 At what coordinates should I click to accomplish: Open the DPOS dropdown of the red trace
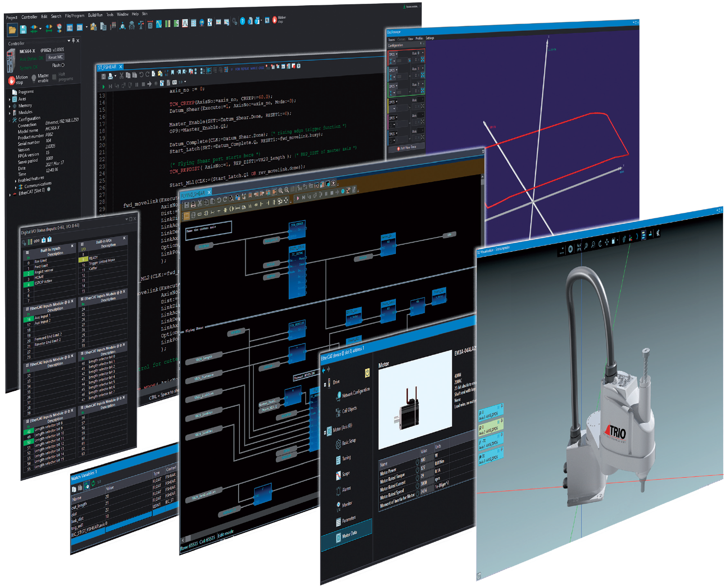393,54
